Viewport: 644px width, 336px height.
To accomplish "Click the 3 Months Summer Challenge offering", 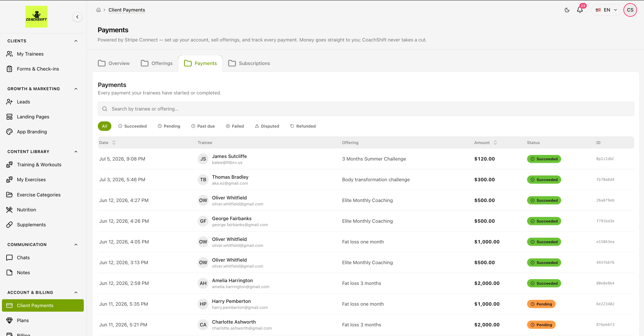I will tap(374, 159).
